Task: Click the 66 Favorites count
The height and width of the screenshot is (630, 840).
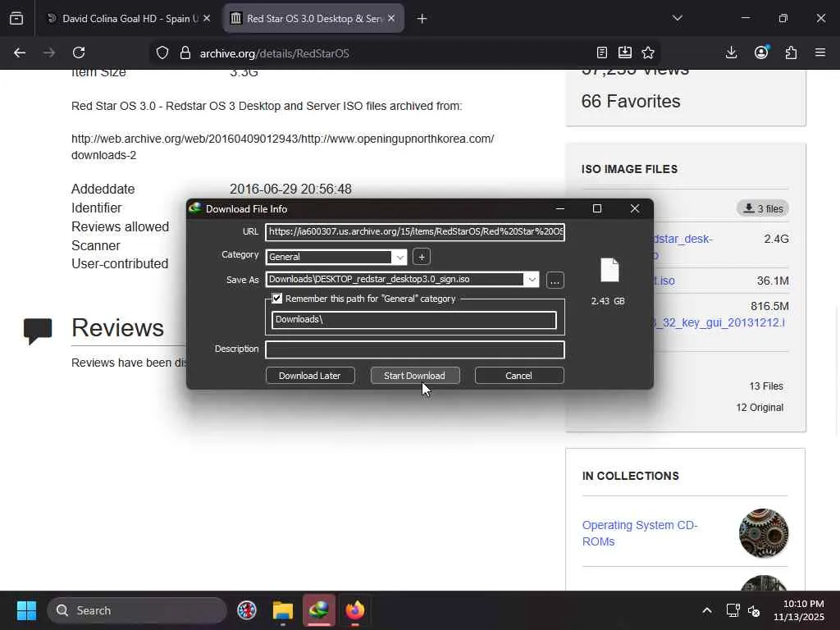Action: pos(631,101)
